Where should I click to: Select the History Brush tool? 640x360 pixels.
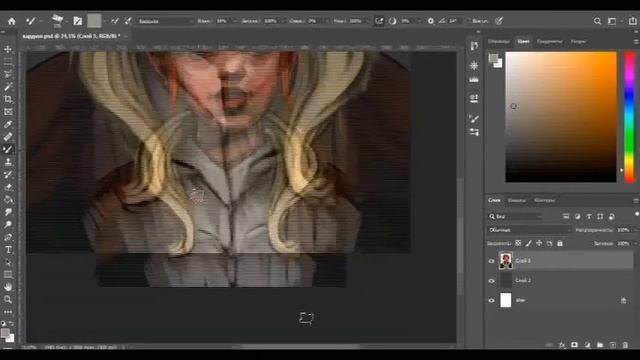pyautogui.click(x=8, y=175)
